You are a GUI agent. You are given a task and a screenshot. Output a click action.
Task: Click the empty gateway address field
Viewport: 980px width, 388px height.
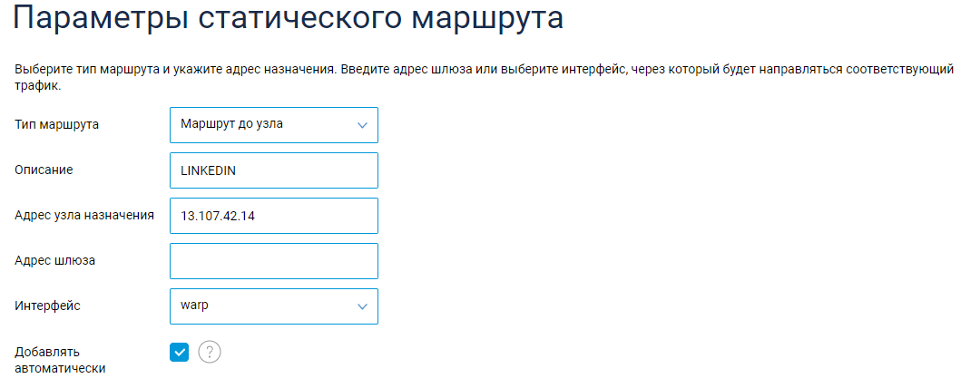click(273, 261)
